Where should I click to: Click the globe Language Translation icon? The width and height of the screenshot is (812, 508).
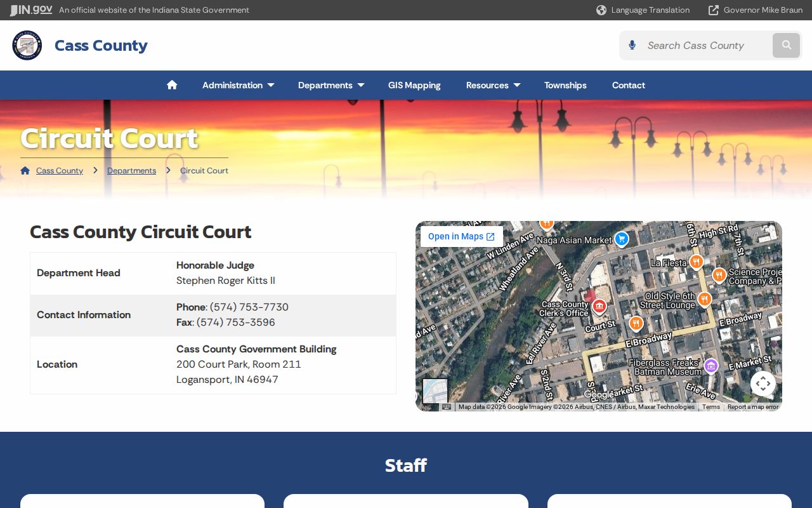pos(601,10)
